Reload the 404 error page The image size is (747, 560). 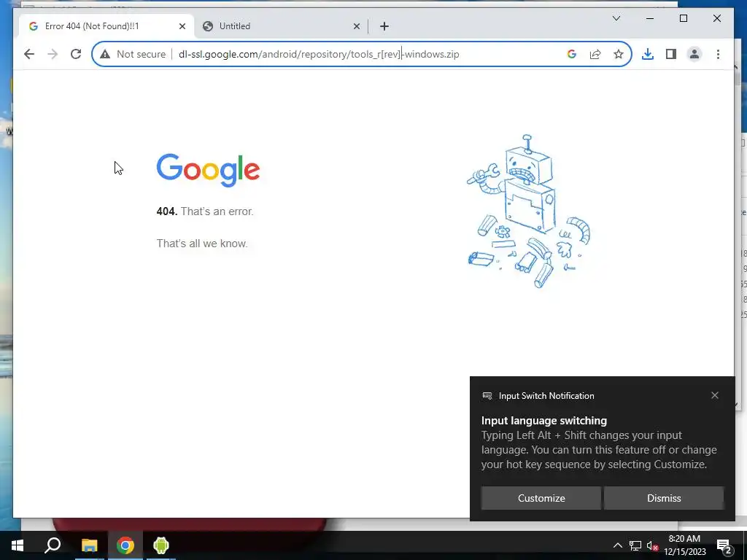(76, 54)
